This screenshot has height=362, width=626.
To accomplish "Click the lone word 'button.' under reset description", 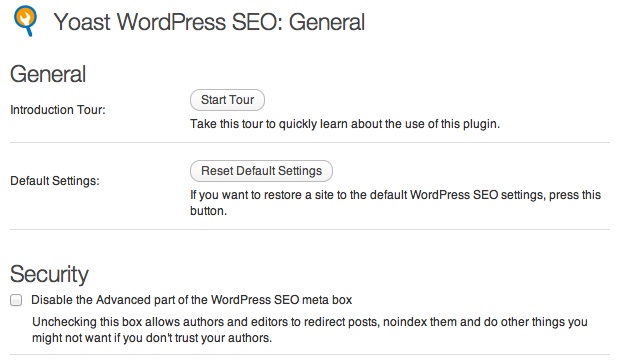I will pos(208,211).
